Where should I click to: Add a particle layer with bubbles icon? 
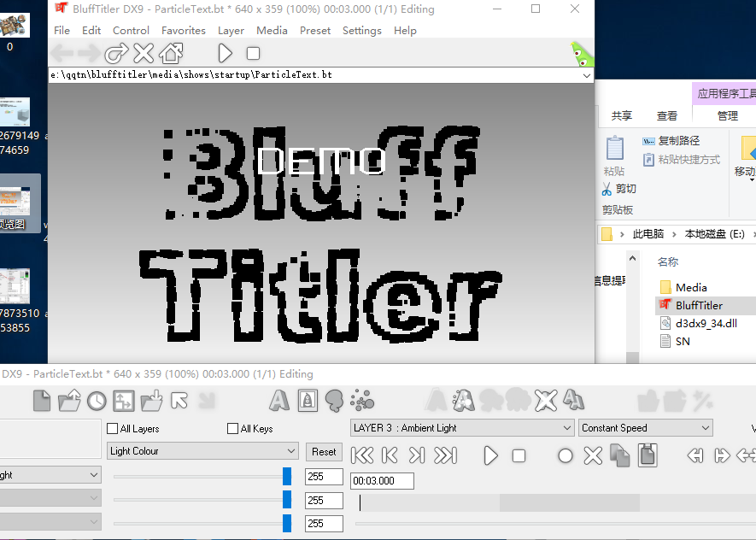pyautogui.click(x=362, y=400)
